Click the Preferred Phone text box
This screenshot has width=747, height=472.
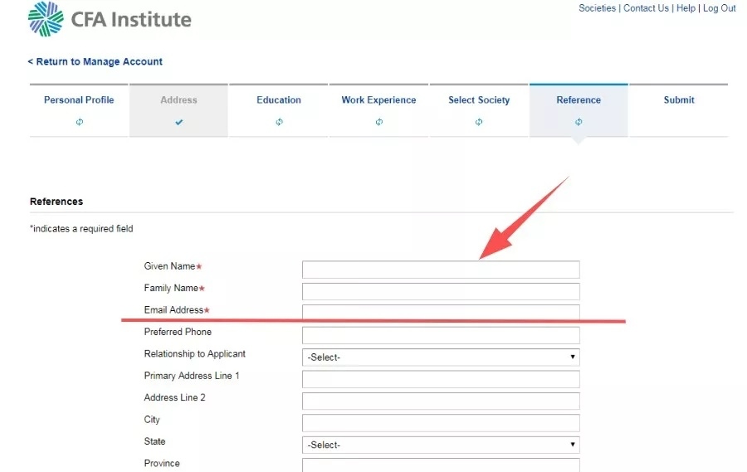click(440, 335)
